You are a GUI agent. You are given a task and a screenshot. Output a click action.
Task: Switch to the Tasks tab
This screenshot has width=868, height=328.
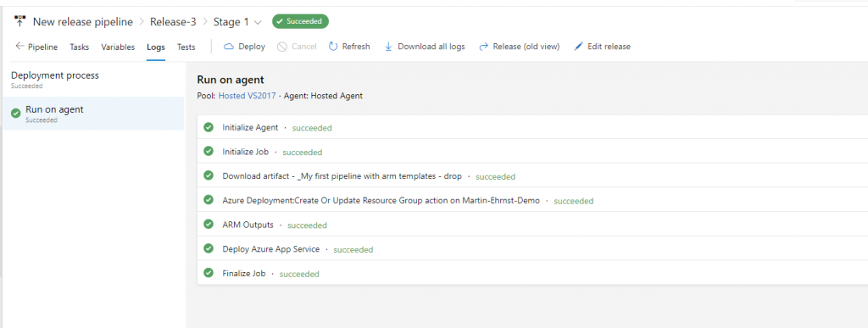coord(79,47)
